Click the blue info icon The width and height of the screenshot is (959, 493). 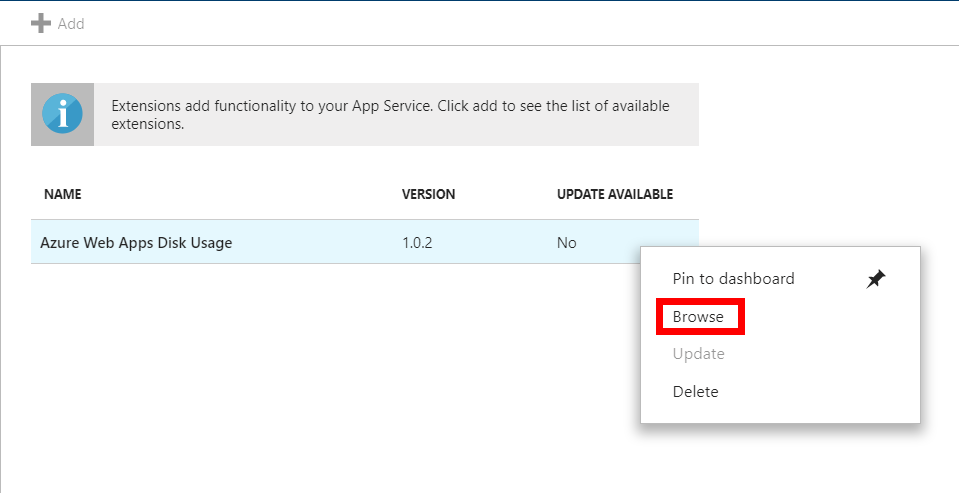pos(62,115)
